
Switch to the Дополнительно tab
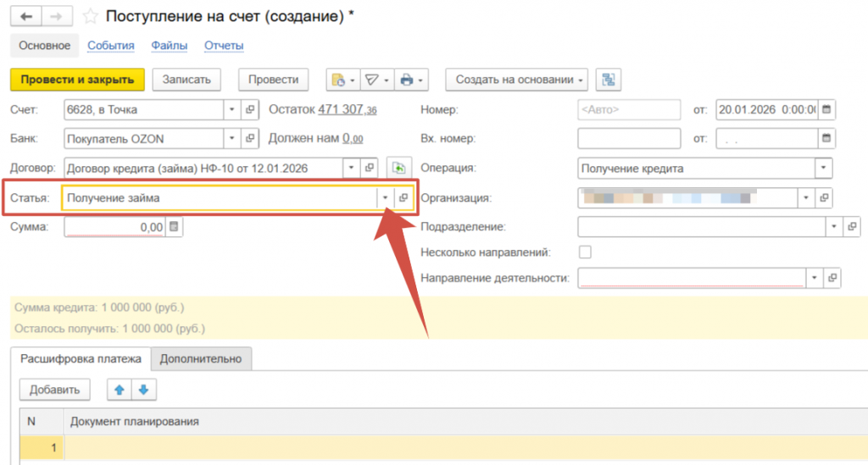[201, 359]
